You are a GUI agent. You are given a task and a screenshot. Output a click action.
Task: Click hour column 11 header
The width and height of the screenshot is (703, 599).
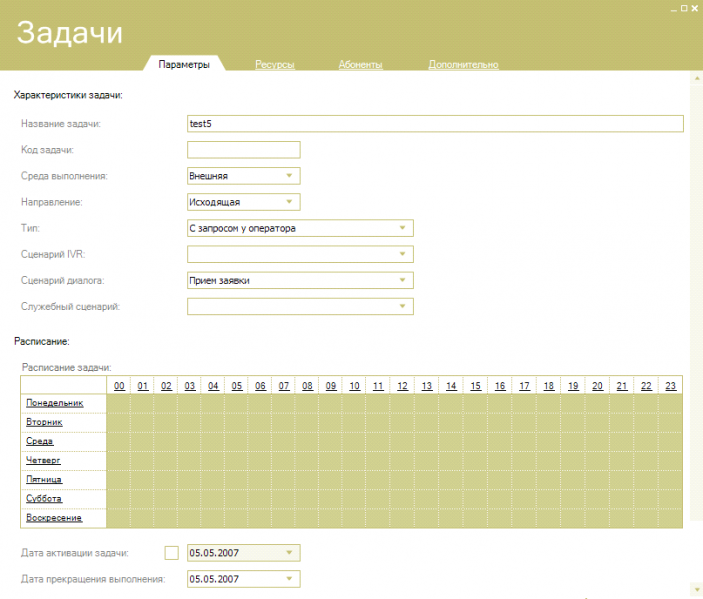[x=378, y=386]
